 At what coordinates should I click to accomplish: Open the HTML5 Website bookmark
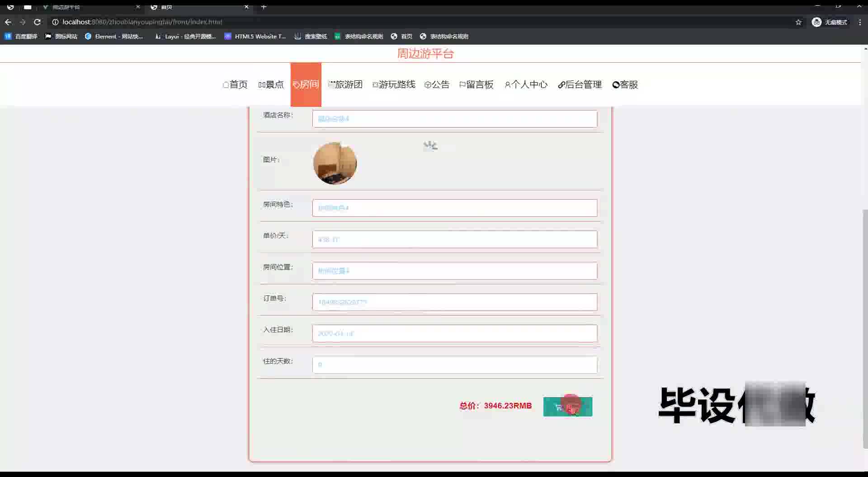(x=255, y=36)
